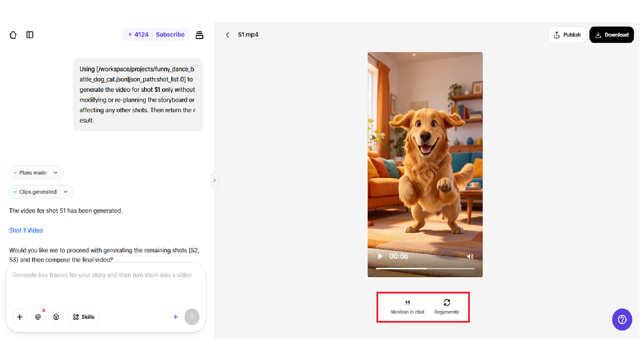
Task: Collapse the chat panel with chevron handle
Action: [215, 180]
